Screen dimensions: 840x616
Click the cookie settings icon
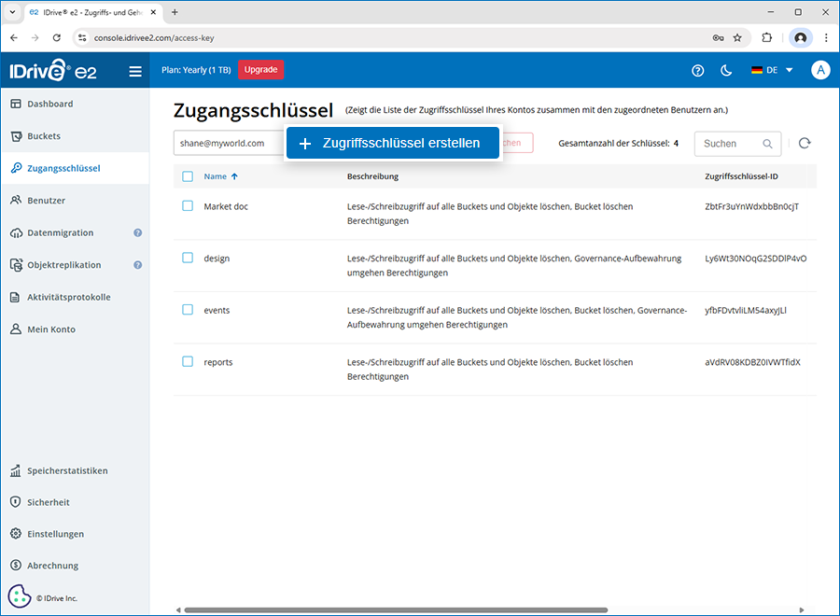[x=19, y=595]
